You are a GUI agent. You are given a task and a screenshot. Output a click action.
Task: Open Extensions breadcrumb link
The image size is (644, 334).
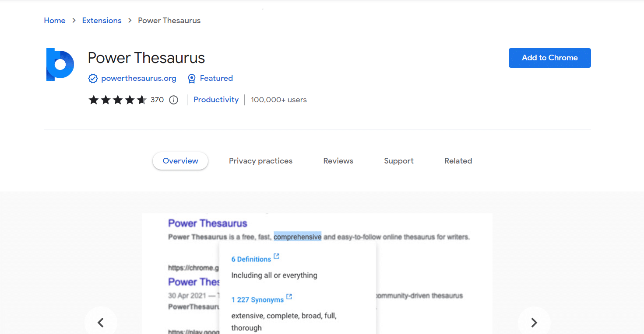(x=102, y=21)
